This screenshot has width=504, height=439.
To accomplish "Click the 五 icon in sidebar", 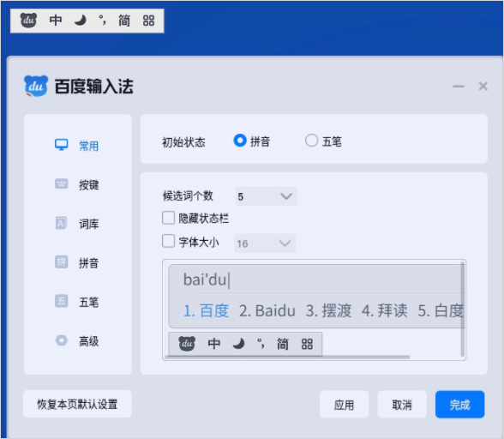I will 62,301.
